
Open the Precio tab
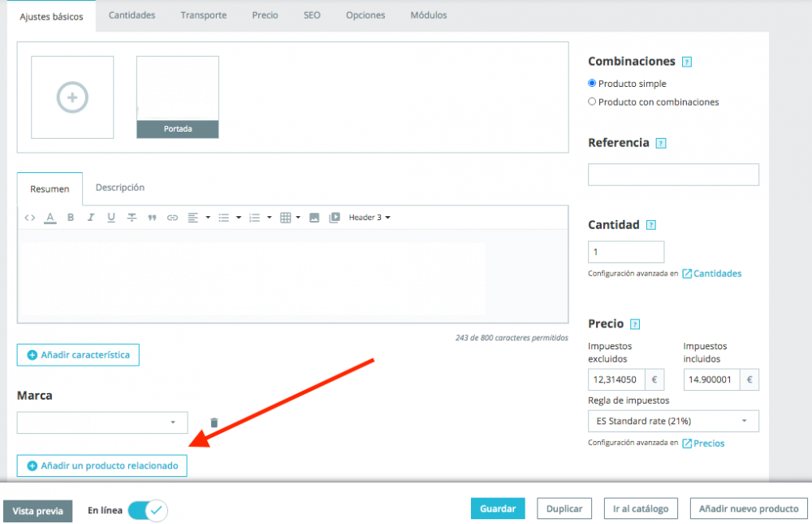pyautogui.click(x=266, y=15)
